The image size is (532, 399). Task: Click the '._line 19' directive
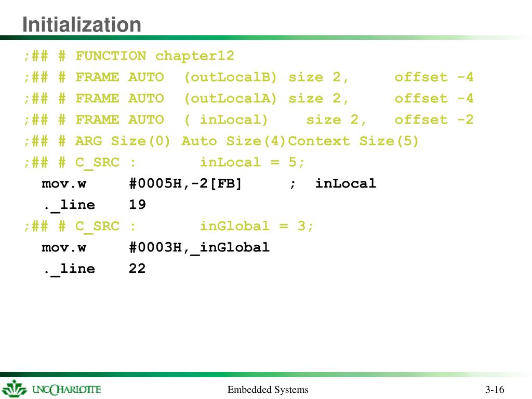[x=95, y=205]
